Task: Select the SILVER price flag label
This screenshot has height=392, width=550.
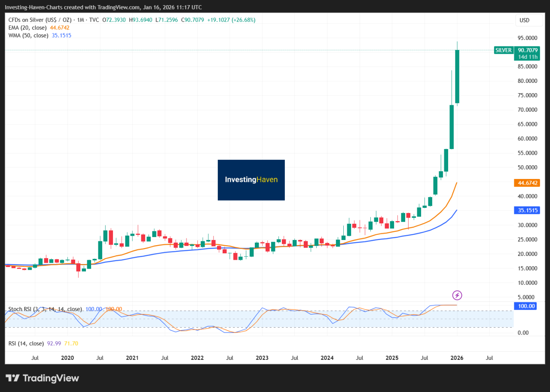Action: pos(504,50)
